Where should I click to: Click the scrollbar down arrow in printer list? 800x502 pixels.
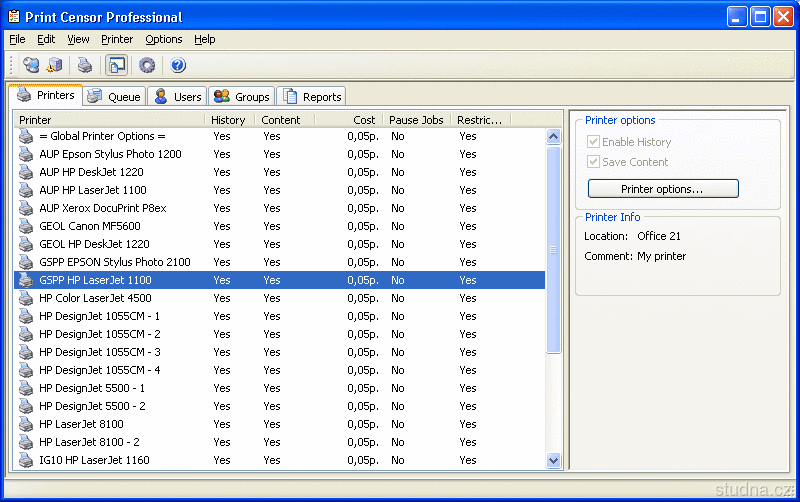coord(554,460)
